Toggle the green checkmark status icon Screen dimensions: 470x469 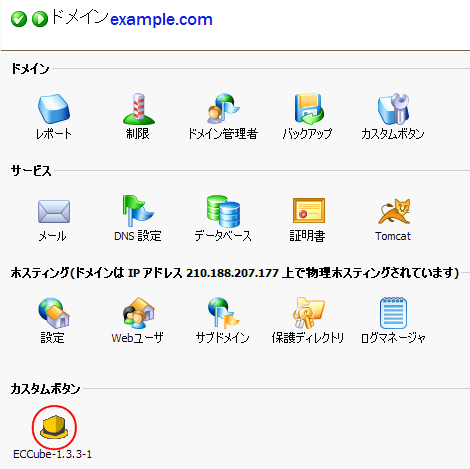(x=19, y=19)
